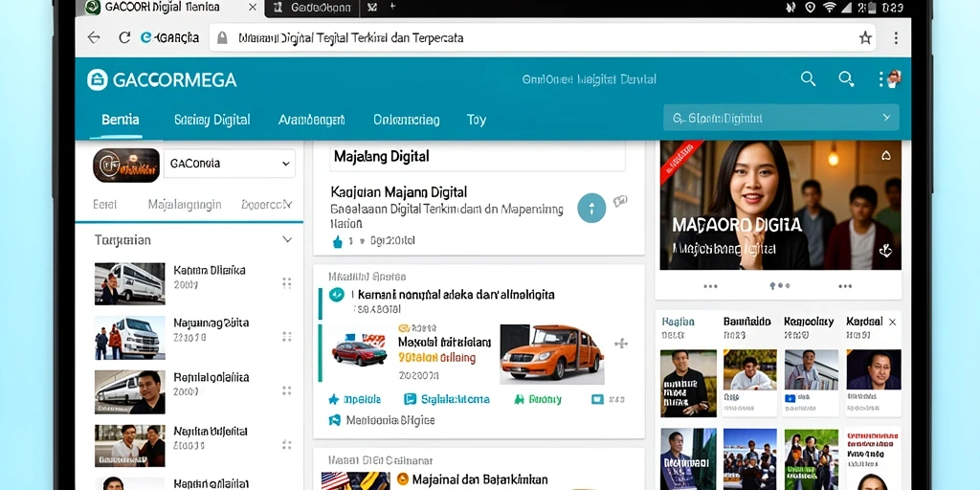The height and width of the screenshot is (490, 980).
Task: Close the right panel with the X next to Kardeal
Action: pos(893,322)
